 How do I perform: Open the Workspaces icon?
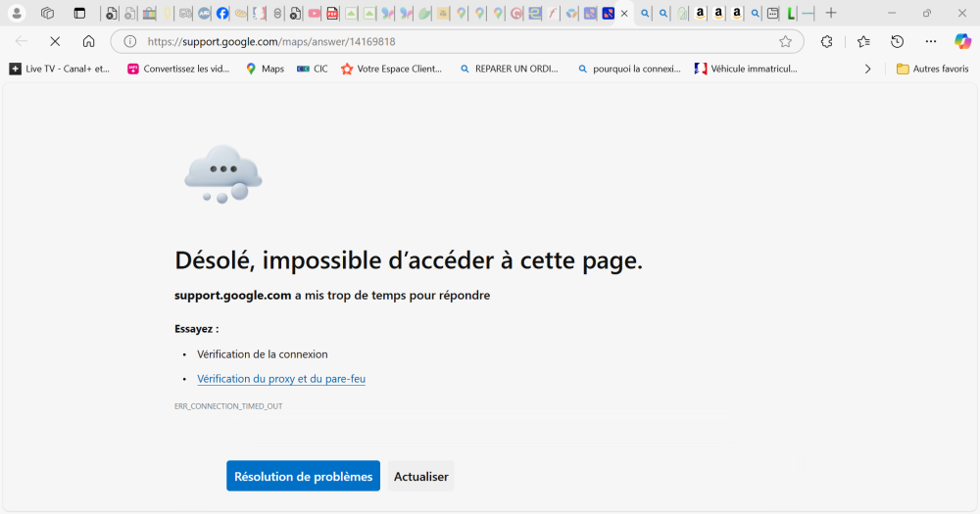click(x=47, y=14)
